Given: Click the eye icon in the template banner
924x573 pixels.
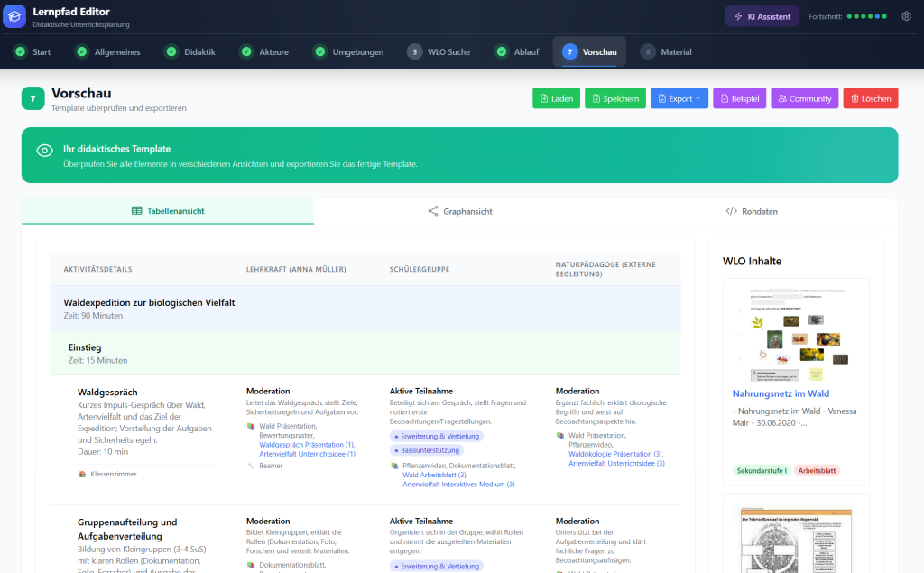Looking at the screenshot, I should [x=45, y=151].
